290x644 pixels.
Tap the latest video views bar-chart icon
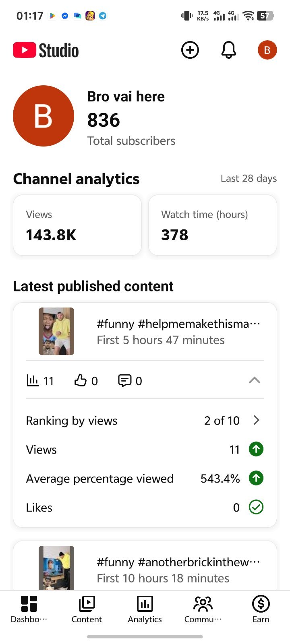click(33, 380)
